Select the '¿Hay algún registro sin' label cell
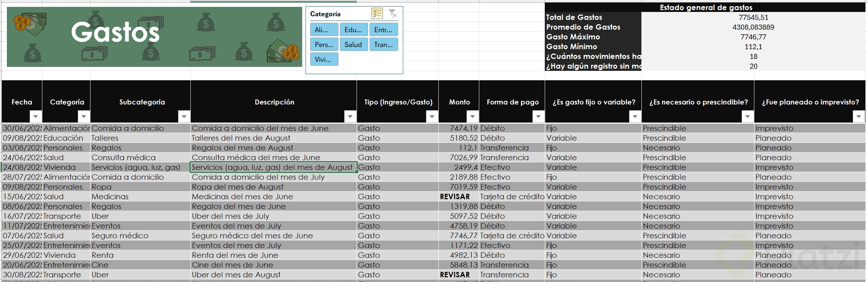The image size is (868, 282). click(593, 66)
